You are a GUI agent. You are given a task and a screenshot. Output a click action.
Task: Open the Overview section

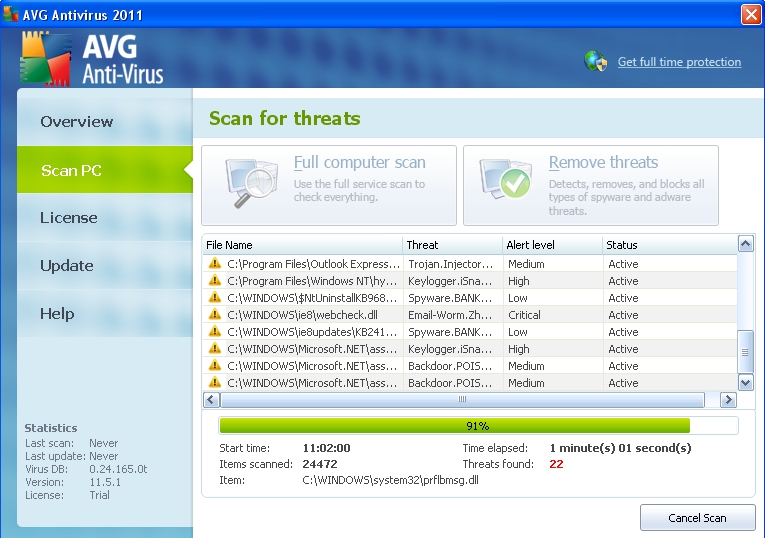coord(105,121)
